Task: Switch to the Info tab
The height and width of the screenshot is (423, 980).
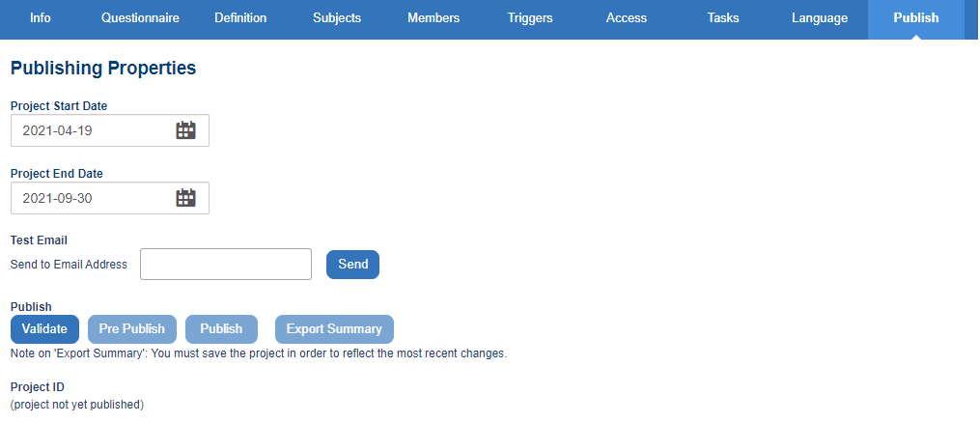Action: 40,18
